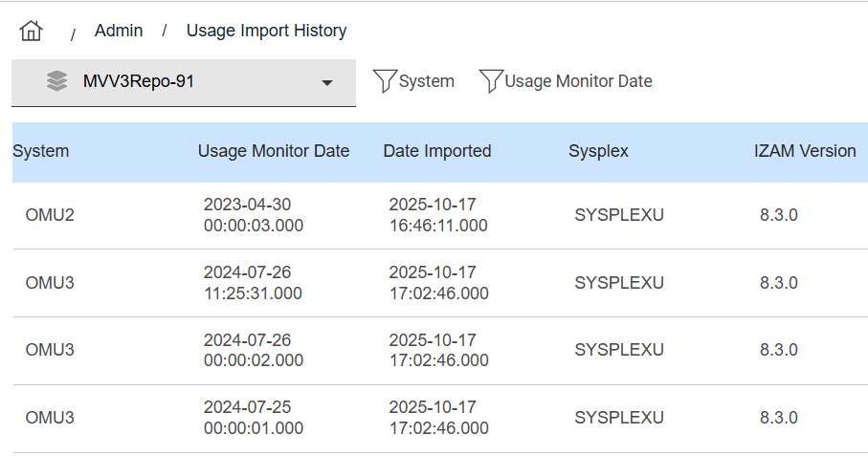
Task: Expand repository list with dropdown arrow
Action: [327, 83]
